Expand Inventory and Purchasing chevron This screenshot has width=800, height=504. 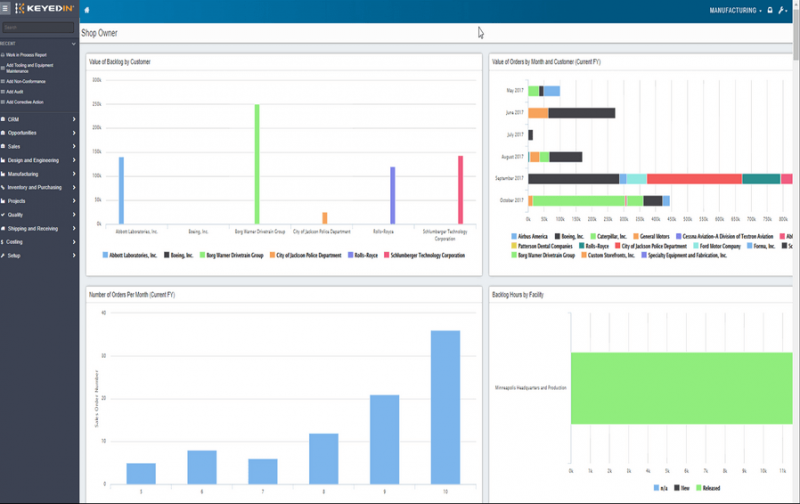(x=74, y=187)
